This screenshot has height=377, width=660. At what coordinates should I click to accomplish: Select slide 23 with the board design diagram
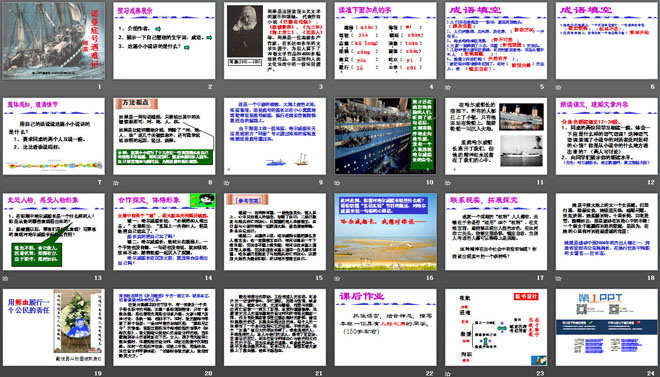[x=496, y=327]
